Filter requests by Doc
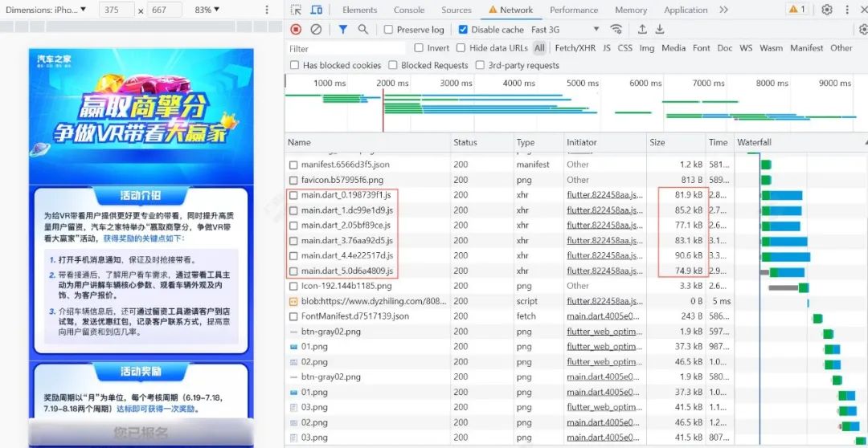Image resolution: width=868 pixels, height=448 pixels. pos(725,48)
